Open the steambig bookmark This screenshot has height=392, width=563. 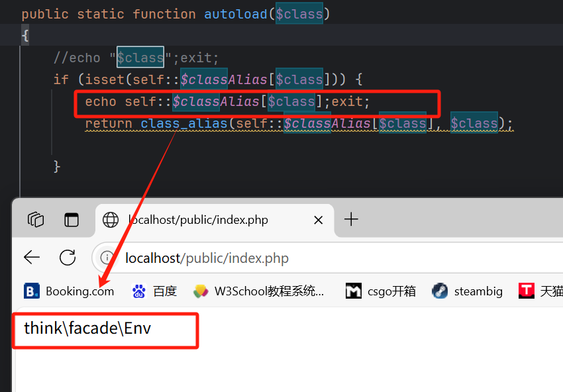pyautogui.click(x=467, y=291)
